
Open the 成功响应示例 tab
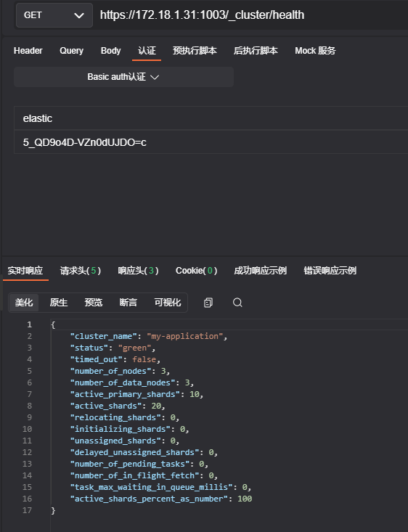(x=261, y=271)
